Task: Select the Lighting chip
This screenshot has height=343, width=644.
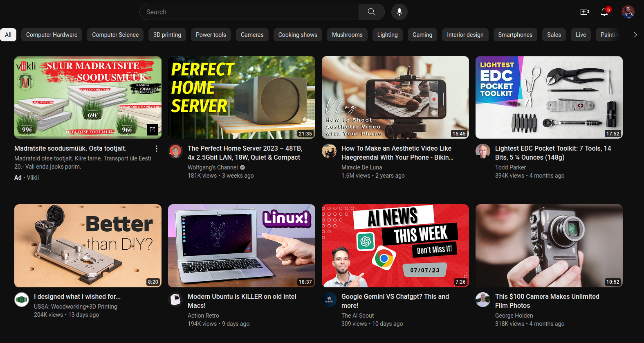Action: [388, 35]
